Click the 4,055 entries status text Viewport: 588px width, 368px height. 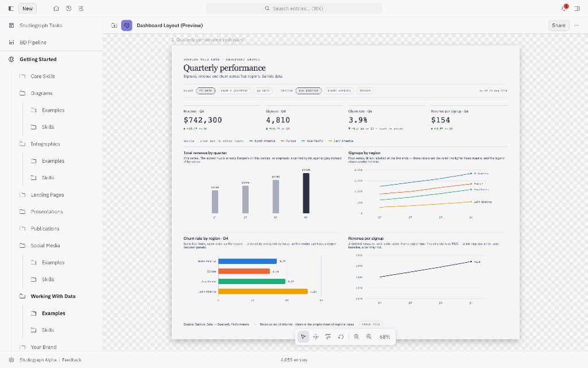pyautogui.click(x=293, y=360)
